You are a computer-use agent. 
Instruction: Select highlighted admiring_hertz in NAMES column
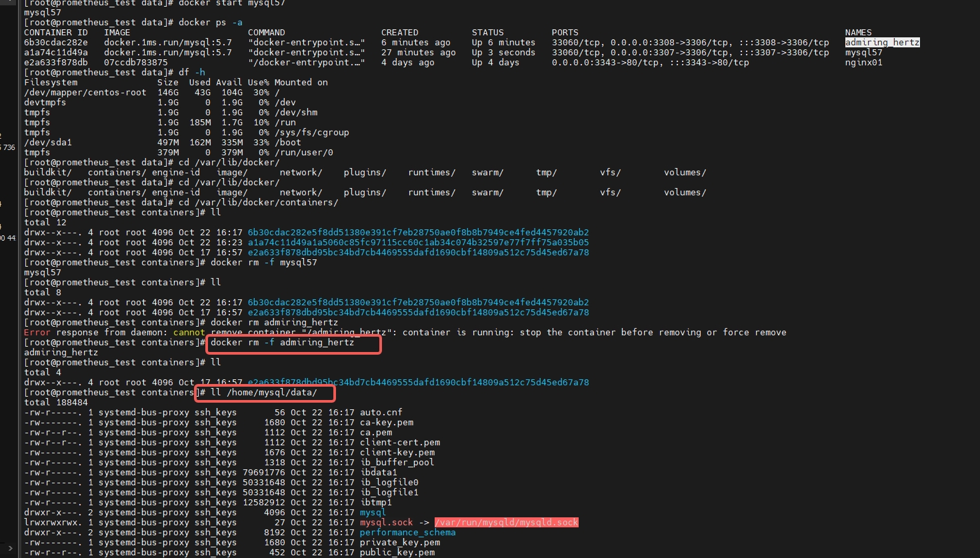click(x=882, y=43)
